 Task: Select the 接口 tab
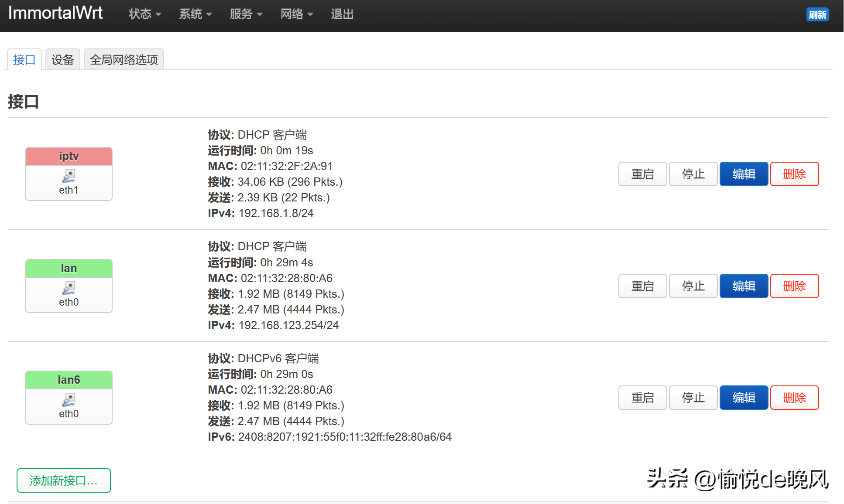click(x=24, y=60)
